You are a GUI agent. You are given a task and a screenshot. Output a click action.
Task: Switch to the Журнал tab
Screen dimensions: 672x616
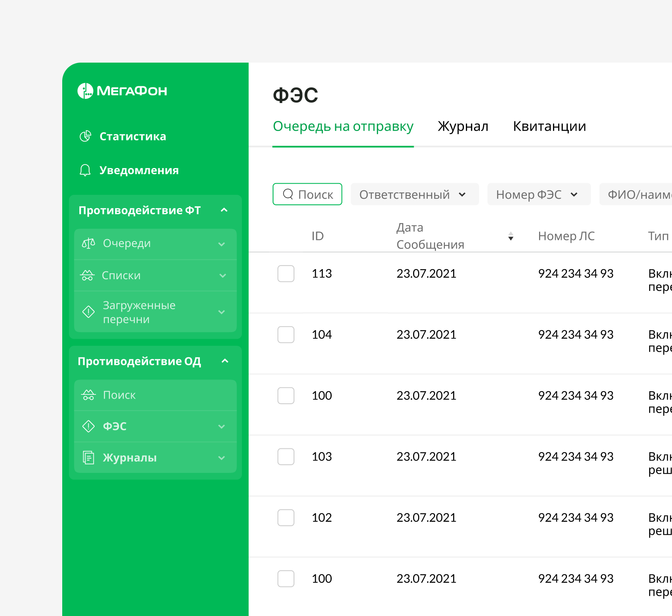click(463, 126)
